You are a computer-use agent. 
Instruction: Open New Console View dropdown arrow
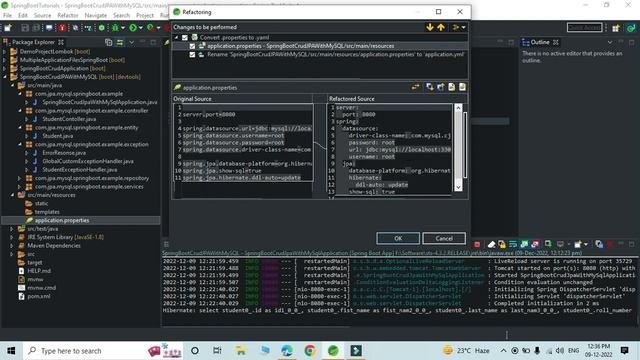coord(586,244)
